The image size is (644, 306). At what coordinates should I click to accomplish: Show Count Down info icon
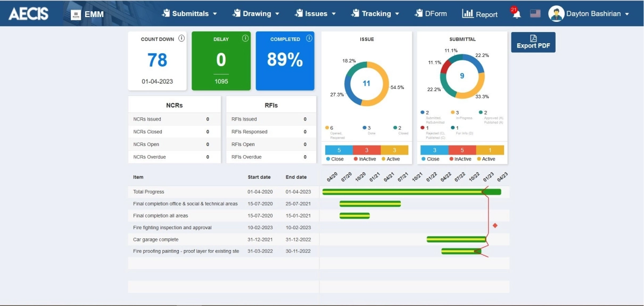181,38
